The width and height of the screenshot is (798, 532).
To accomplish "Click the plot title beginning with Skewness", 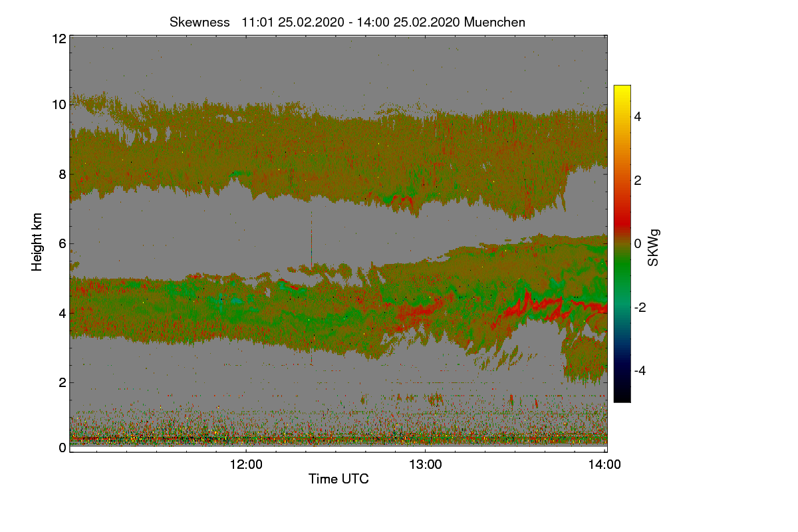I will (x=347, y=22).
